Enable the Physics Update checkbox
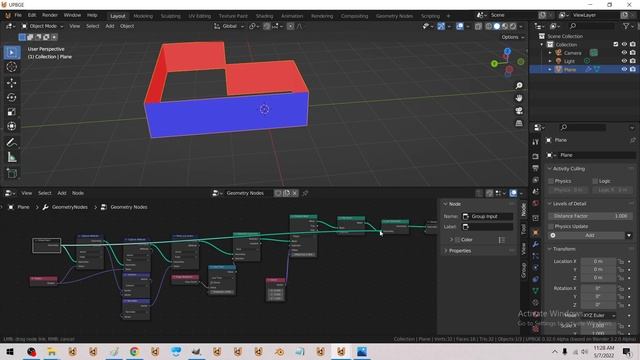Viewport: 640px width, 360px height. [551, 226]
